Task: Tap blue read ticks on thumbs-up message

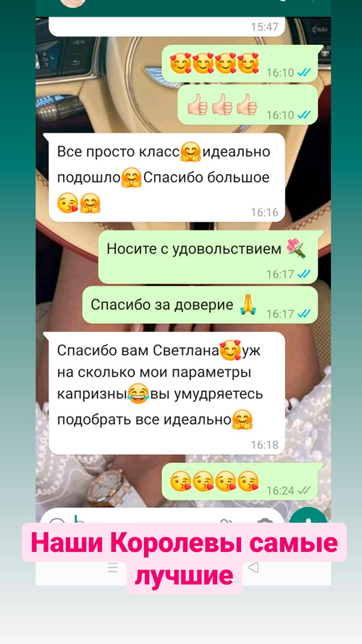Action: pyautogui.click(x=304, y=114)
